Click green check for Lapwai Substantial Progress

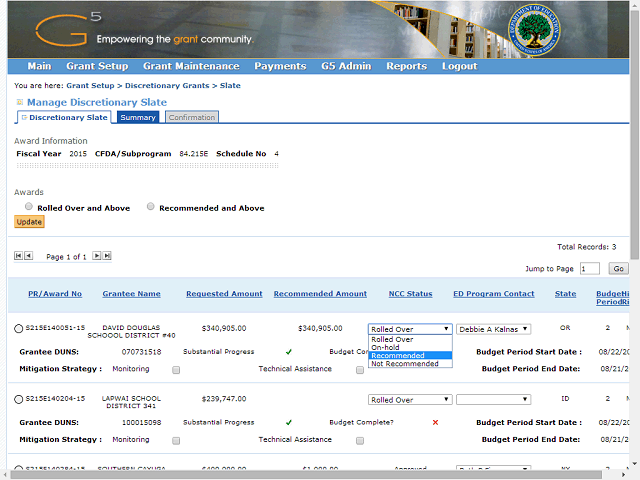coord(289,422)
